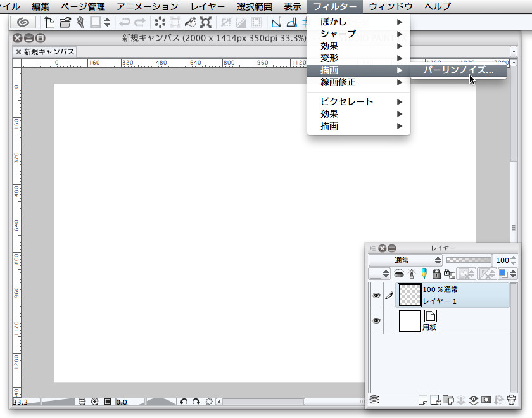
Task: Create layer mask icon in Layer panel
Action: pos(486,400)
